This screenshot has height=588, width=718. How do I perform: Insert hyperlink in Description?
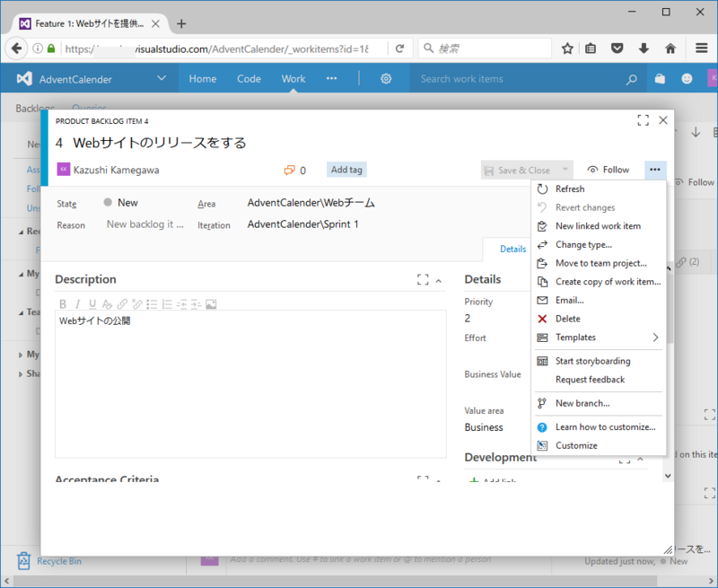122,304
